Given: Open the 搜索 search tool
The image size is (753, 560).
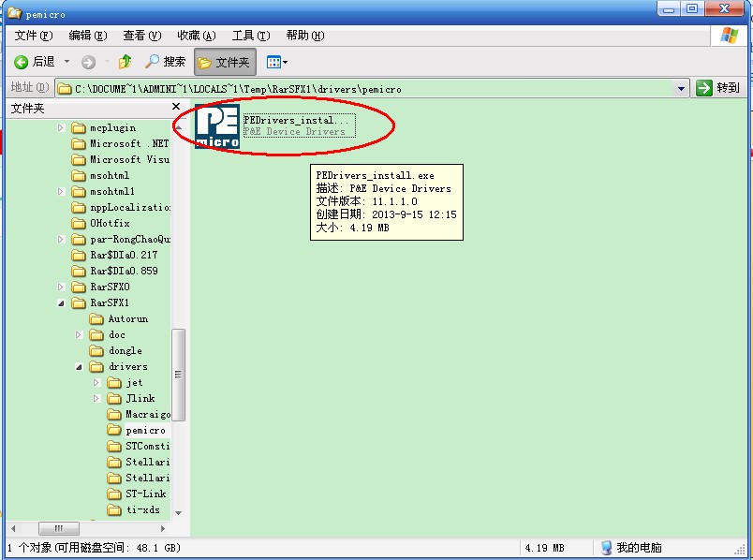Looking at the screenshot, I should pyautogui.click(x=165, y=62).
